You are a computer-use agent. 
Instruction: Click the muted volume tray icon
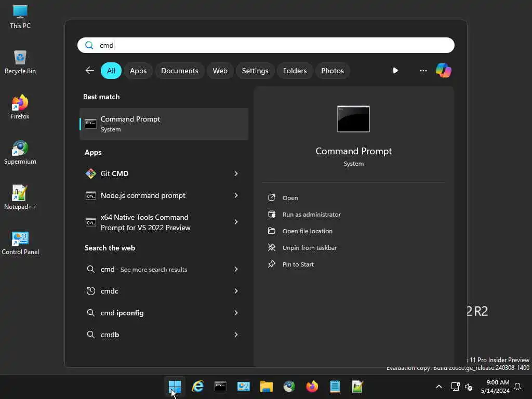pos(469,387)
